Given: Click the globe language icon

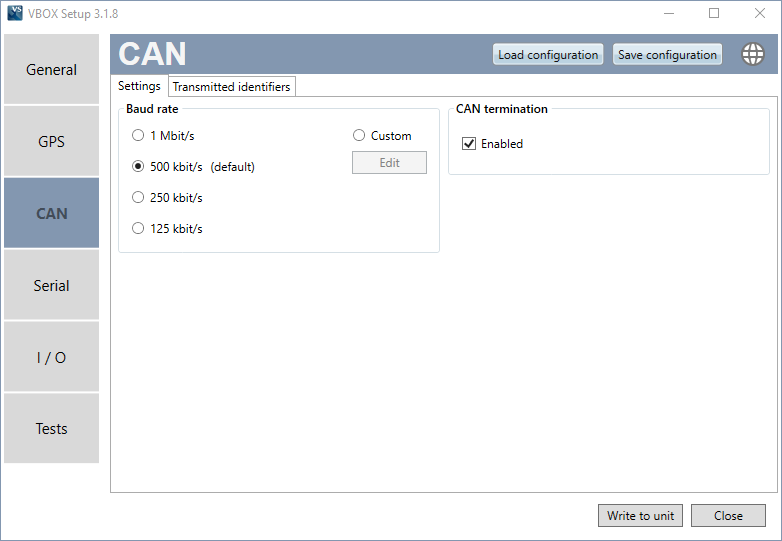Looking at the screenshot, I should tap(753, 54).
